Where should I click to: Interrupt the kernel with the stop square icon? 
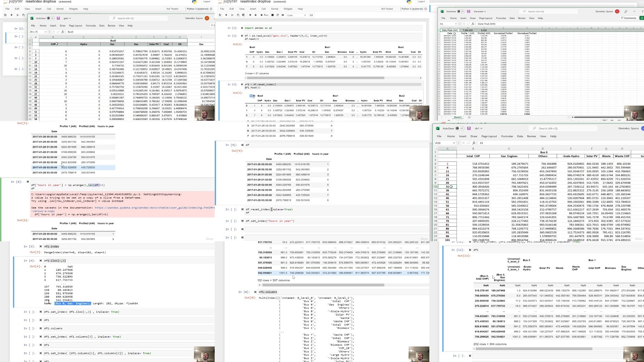pyautogui.click(x=273, y=15)
